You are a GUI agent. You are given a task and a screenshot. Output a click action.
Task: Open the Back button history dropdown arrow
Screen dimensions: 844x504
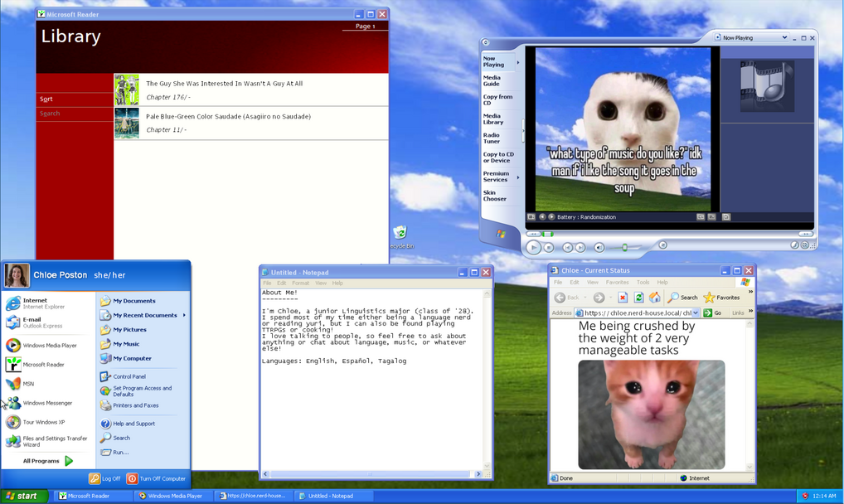[584, 298]
